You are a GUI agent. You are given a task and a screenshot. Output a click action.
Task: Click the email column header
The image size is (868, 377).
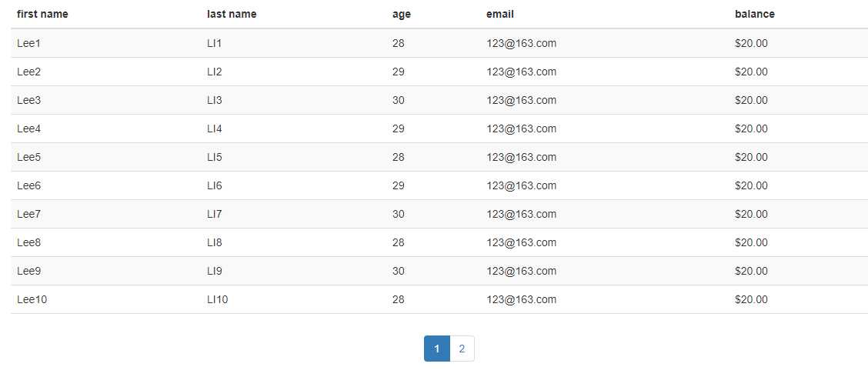(x=500, y=15)
